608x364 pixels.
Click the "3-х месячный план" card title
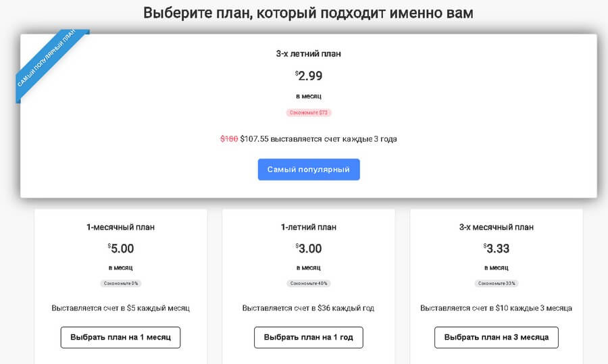pos(496,227)
